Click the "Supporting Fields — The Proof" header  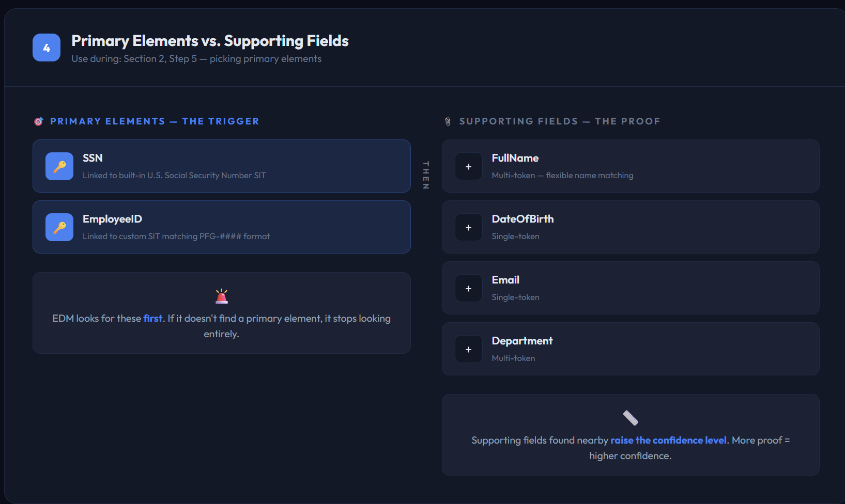click(560, 121)
